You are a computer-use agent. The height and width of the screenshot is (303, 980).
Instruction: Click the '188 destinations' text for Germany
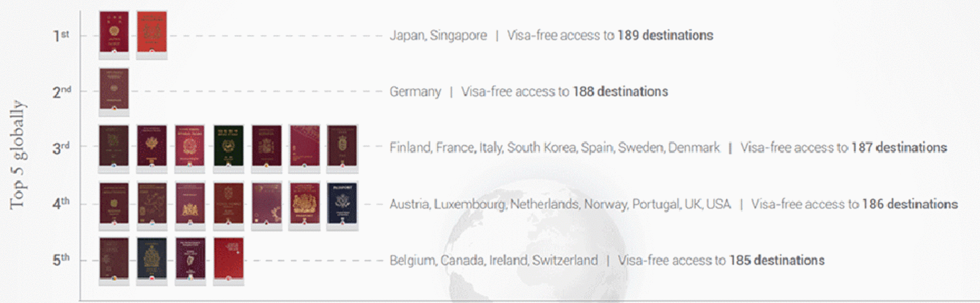click(620, 91)
